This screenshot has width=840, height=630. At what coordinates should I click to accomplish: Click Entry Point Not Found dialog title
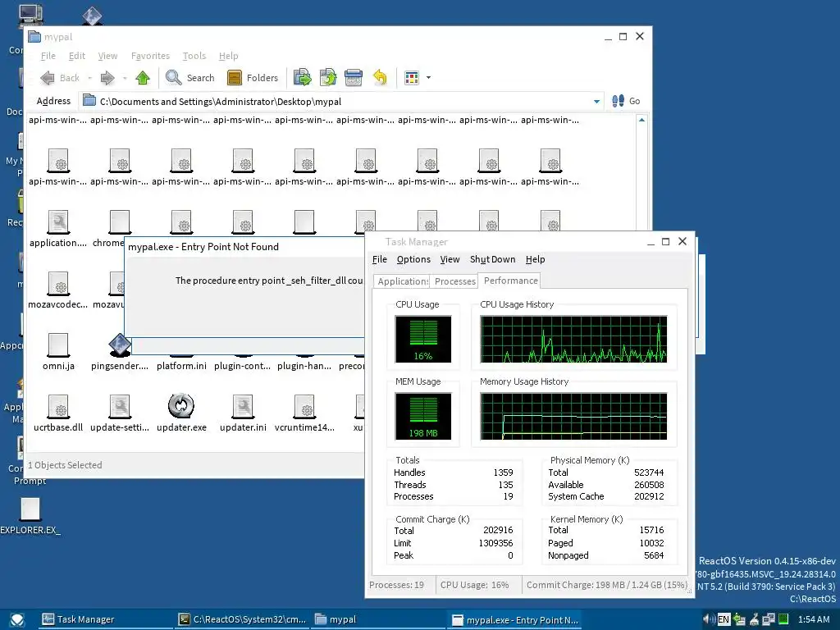203,247
